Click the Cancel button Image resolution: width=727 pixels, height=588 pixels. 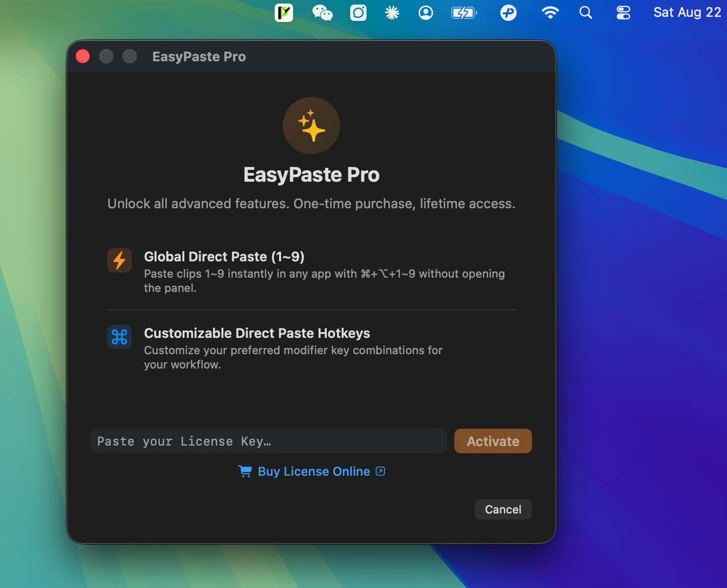tap(503, 509)
